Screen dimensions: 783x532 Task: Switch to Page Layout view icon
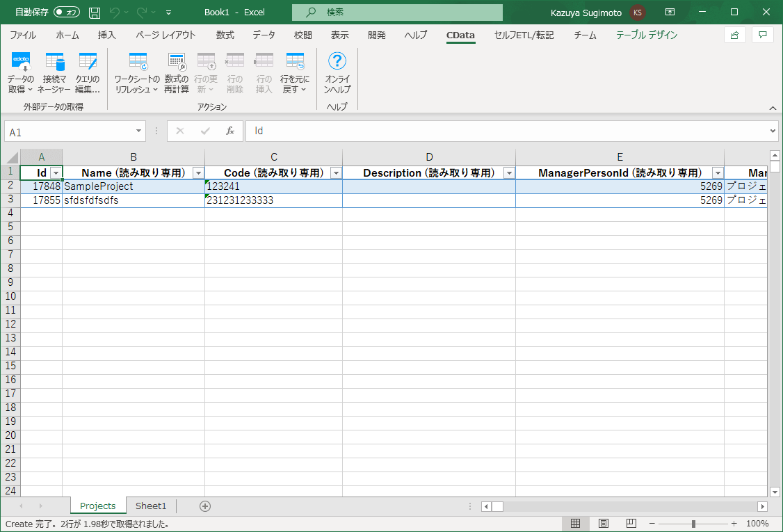click(x=603, y=524)
